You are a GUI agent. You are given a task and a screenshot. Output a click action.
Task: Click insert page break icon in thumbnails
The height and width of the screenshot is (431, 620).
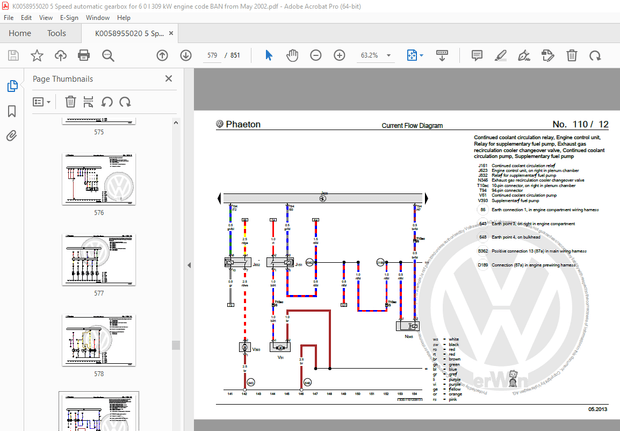[x=89, y=102]
